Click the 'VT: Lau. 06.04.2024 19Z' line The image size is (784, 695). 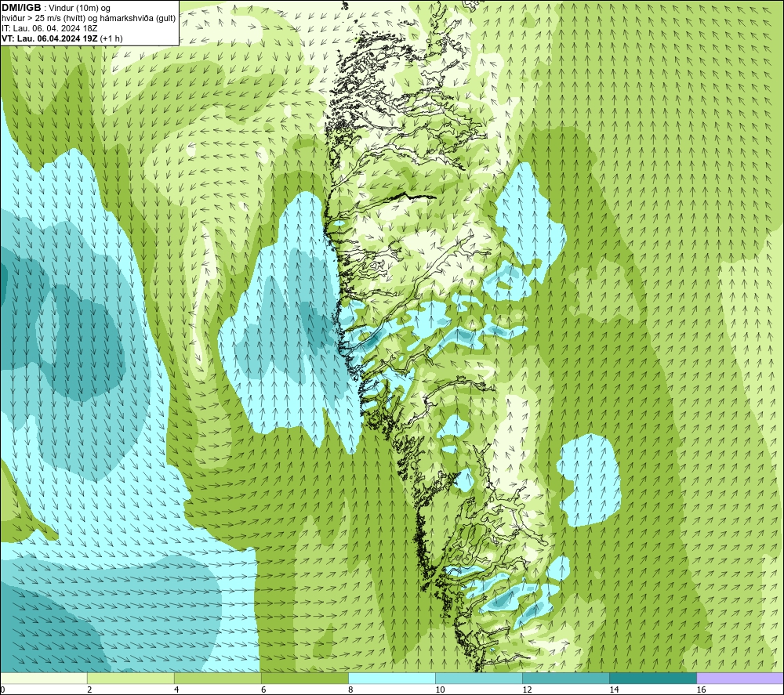[49, 38]
